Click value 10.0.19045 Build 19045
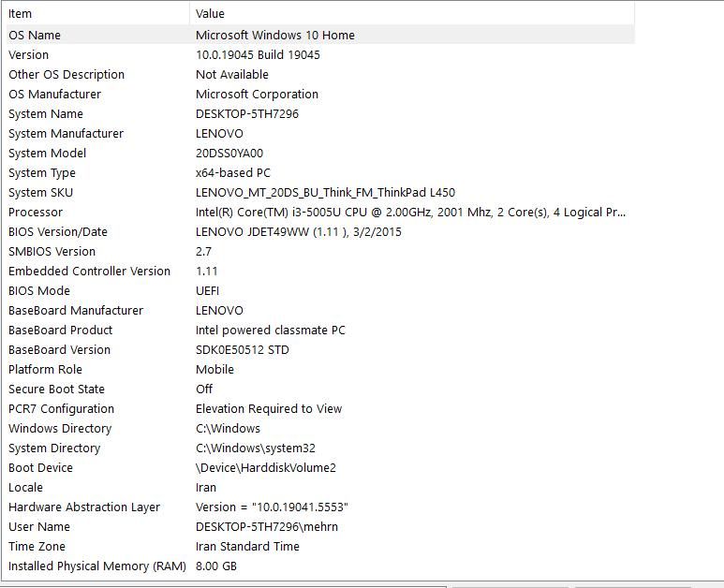The height and width of the screenshot is (588, 724). tap(258, 55)
